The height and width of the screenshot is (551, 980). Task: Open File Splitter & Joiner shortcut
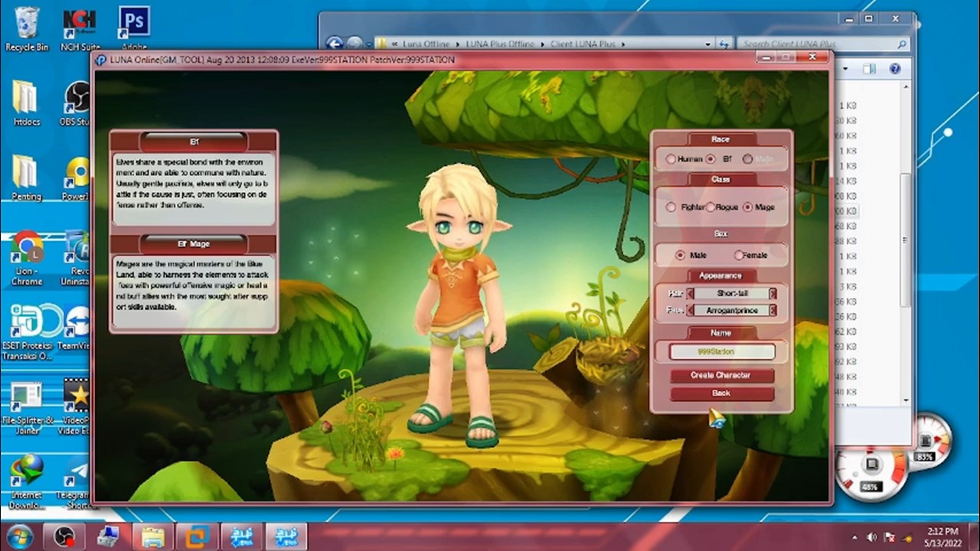(28, 406)
